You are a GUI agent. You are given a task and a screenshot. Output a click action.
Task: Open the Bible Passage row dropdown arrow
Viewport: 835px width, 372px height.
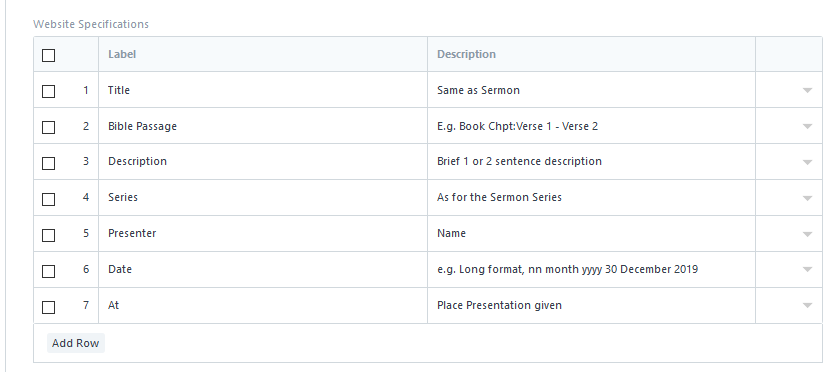click(807, 127)
